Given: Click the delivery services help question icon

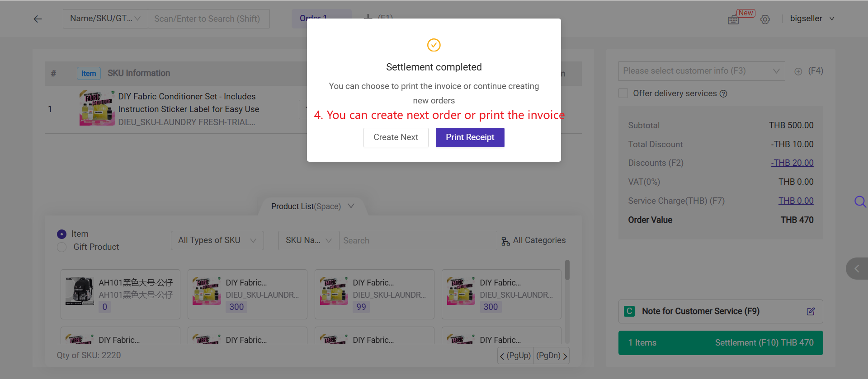Looking at the screenshot, I should [723, 94].
